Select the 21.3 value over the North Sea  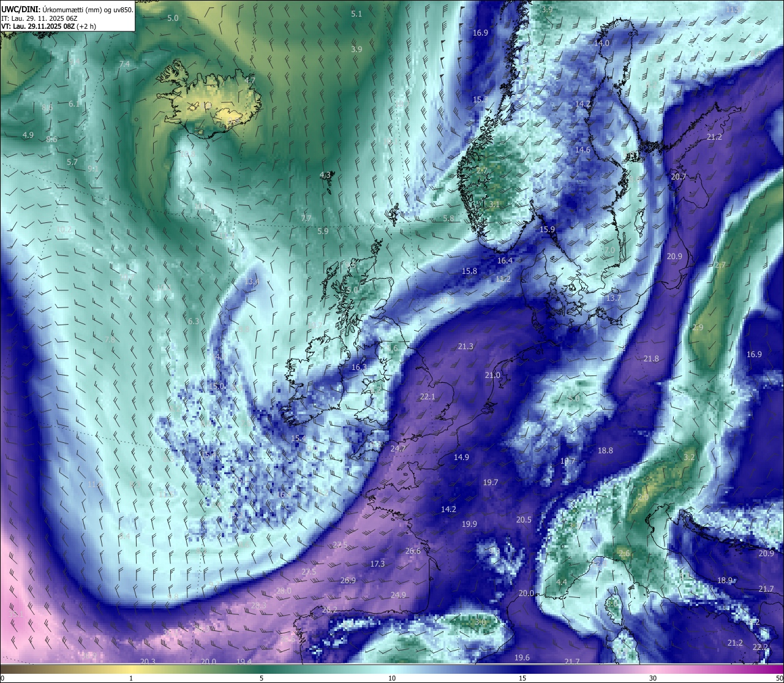(x=466, y=346)
